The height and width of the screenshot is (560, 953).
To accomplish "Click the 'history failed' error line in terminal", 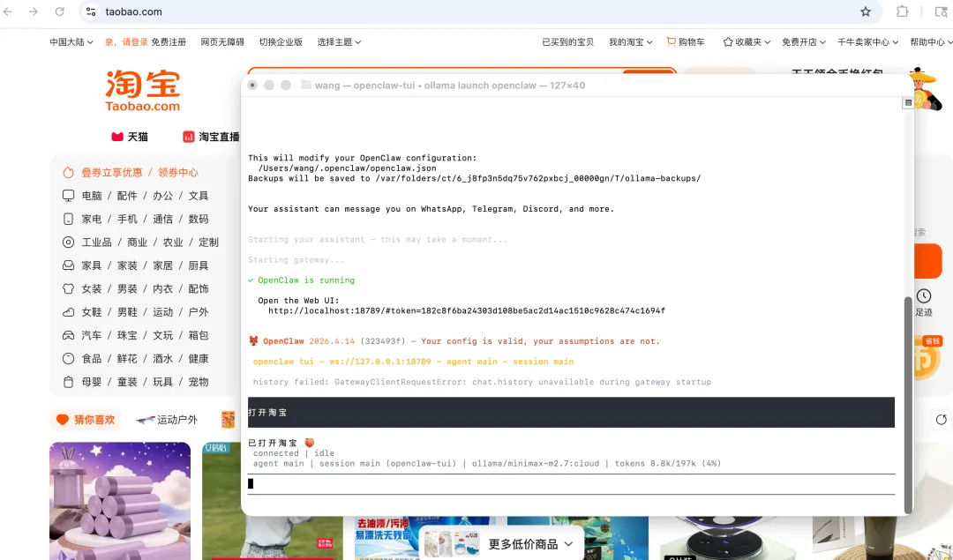I will click(x=482, y=382).
